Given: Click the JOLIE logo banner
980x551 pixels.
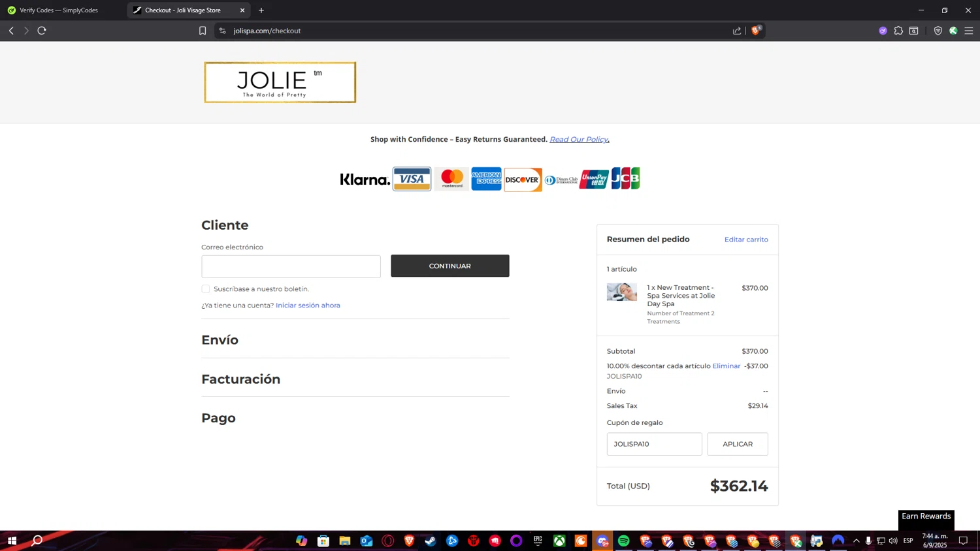Looking at the screenshot, I should [x=280, y=82].
